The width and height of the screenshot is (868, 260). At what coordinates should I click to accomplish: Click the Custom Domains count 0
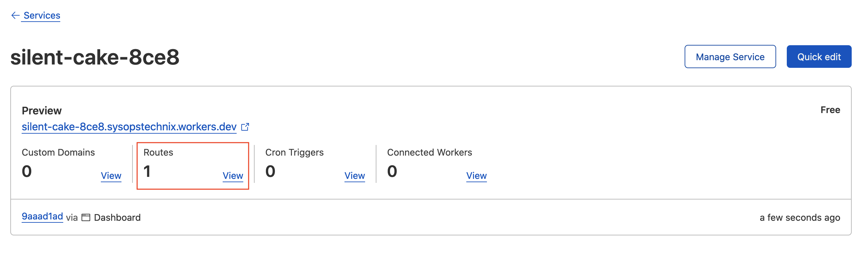[x=27, y=171]
